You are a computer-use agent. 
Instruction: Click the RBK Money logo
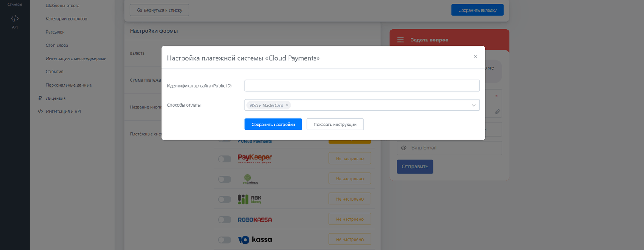[250, 199]
